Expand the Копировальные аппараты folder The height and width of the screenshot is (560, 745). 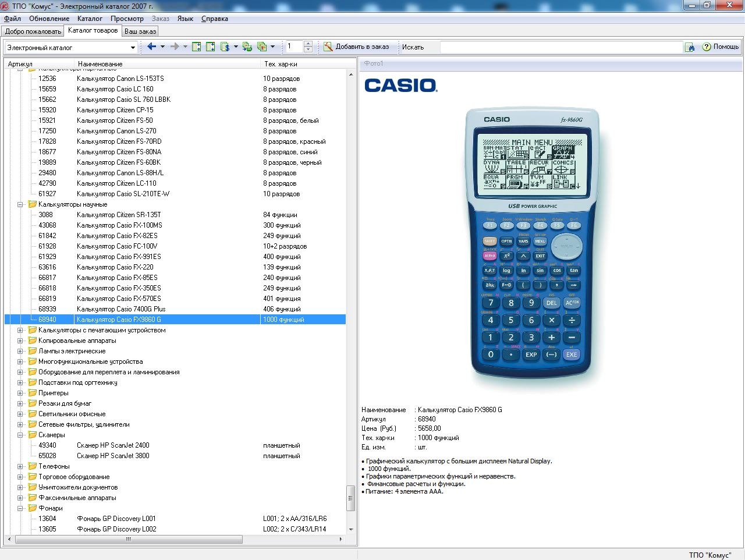pos(20,341)
